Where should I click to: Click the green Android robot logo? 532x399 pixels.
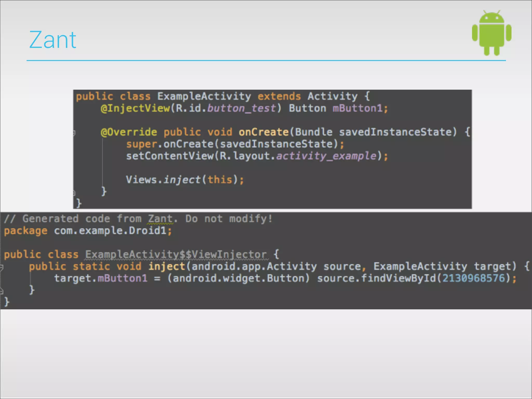(x=491, y=33)
